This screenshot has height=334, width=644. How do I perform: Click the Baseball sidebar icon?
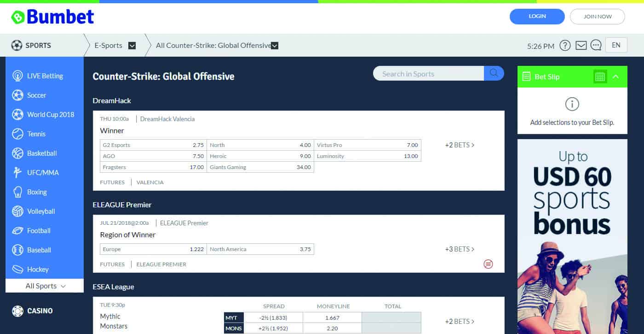17,250
